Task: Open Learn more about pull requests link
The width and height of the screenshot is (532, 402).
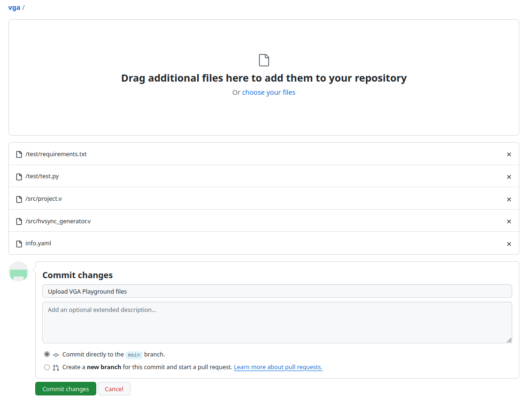Action: (x=278, y=367)
